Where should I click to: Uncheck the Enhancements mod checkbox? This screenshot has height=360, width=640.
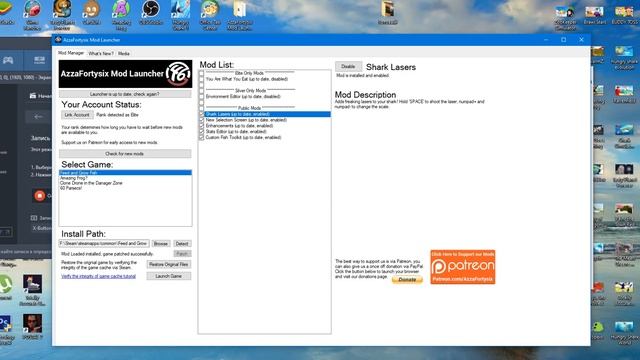(x=201, y=126)
